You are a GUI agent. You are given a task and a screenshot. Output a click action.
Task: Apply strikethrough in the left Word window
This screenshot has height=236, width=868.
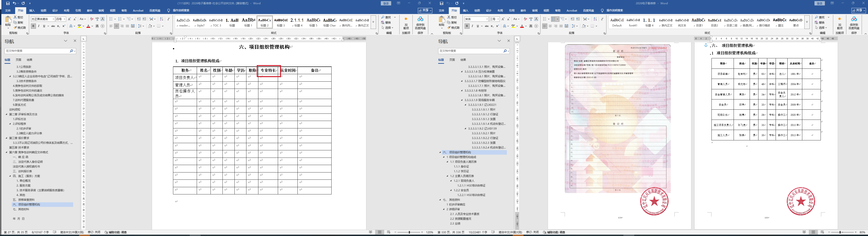pos(53,26)
